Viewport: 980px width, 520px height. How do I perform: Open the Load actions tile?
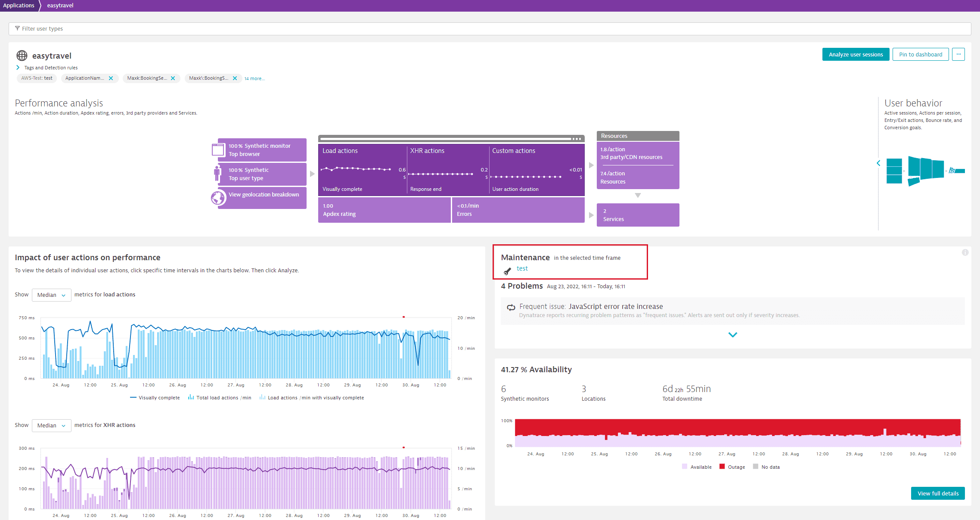pos(362,170)
